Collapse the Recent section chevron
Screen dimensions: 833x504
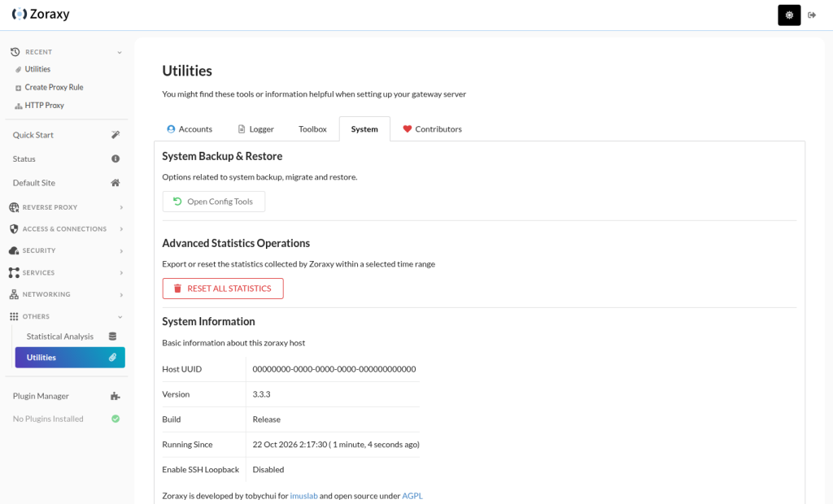click(x=120, y=52)
